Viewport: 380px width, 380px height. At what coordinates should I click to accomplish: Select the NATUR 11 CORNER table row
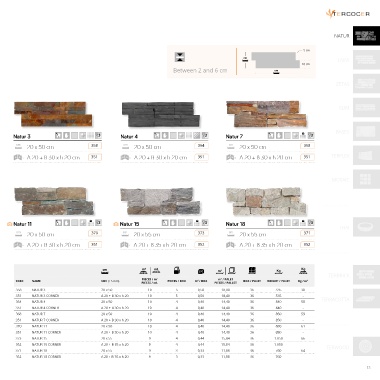tap(164, 332)
